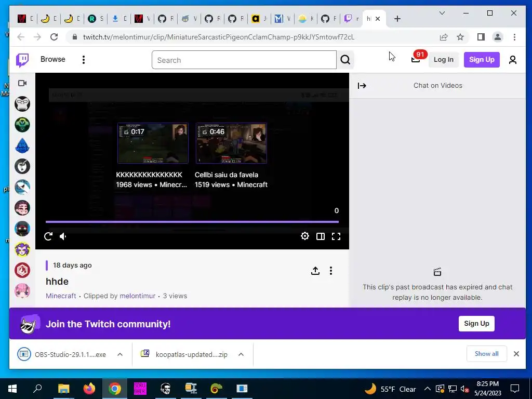Show all downloads
Image resolution: width=532 pixels, height=399 pixels.
[x=486, y=354]
